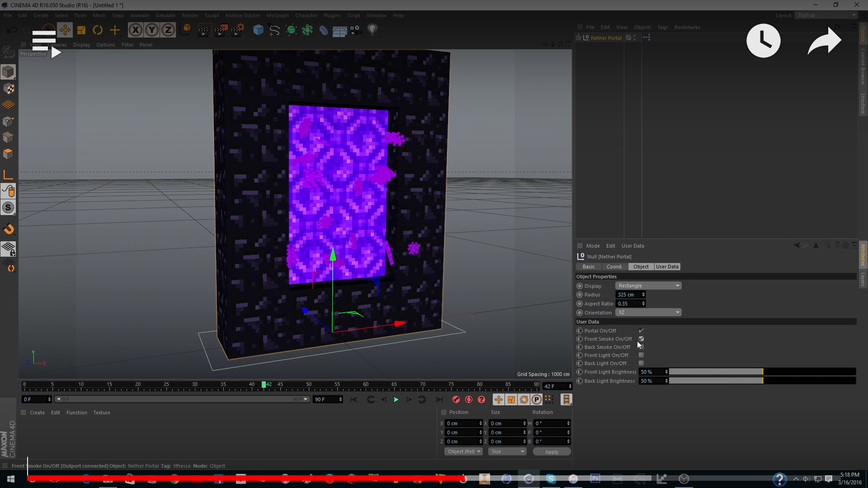Click current frame 42 F stepper
The width and height of the screenshot is (868, 488).
(x=570, y=386)
